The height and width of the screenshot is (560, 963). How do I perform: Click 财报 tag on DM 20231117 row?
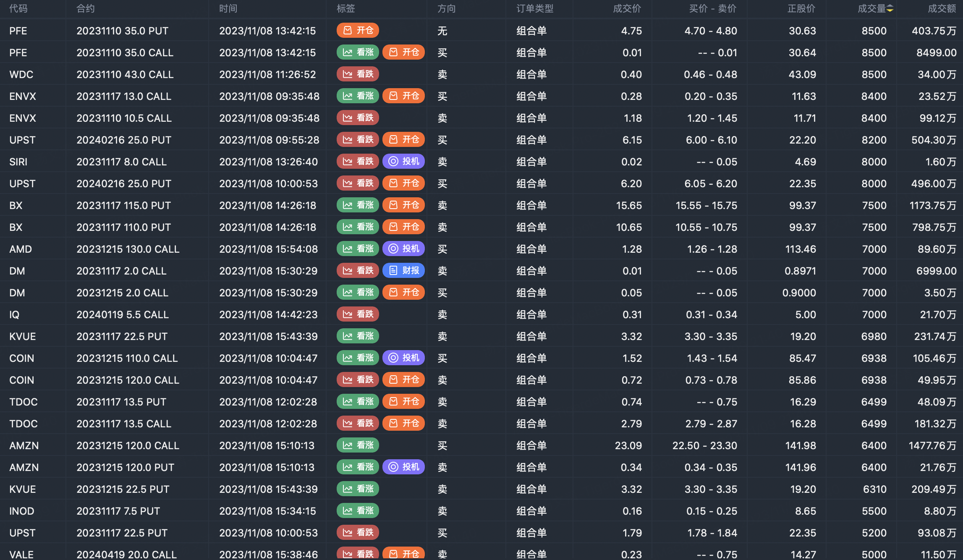pyautogui.click(x=403, y=271)
